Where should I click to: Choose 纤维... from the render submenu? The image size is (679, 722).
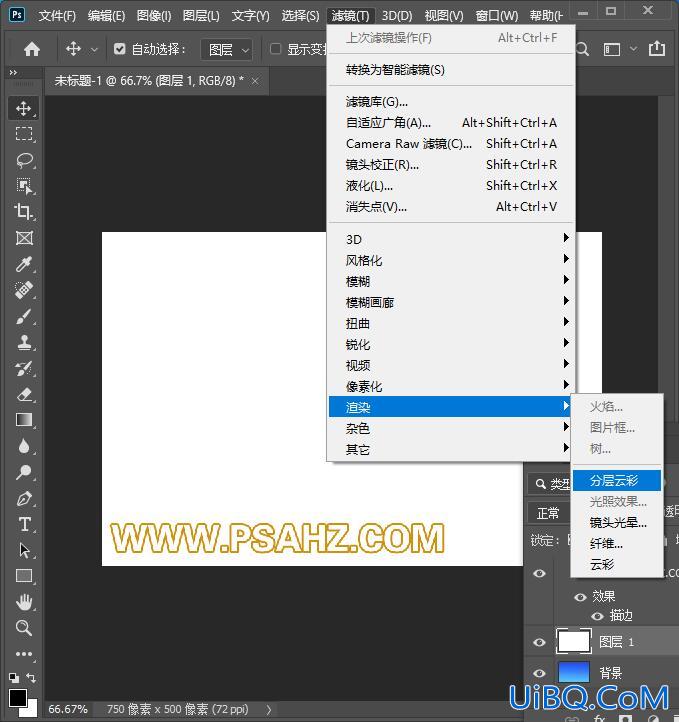pyautogui.click(x=617, y=544)
